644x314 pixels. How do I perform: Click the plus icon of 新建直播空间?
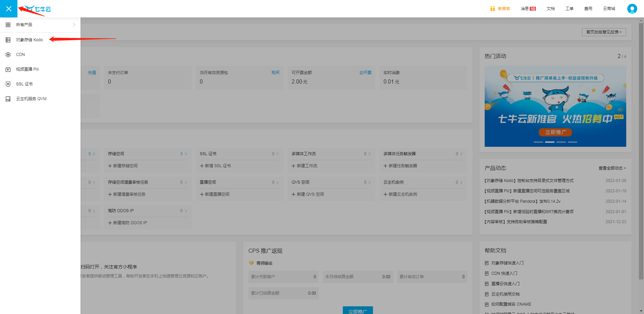pos(202,194)
